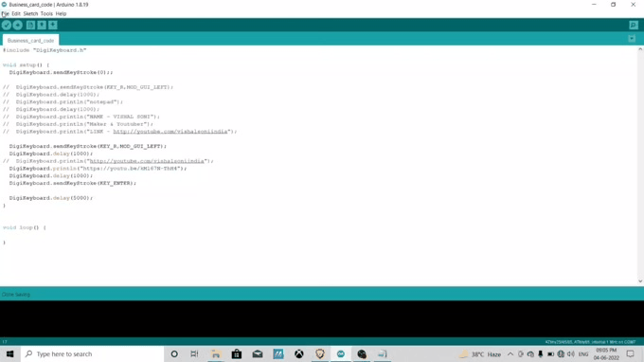
Task: Click the "Done Saving" status message
Action: 16,294
